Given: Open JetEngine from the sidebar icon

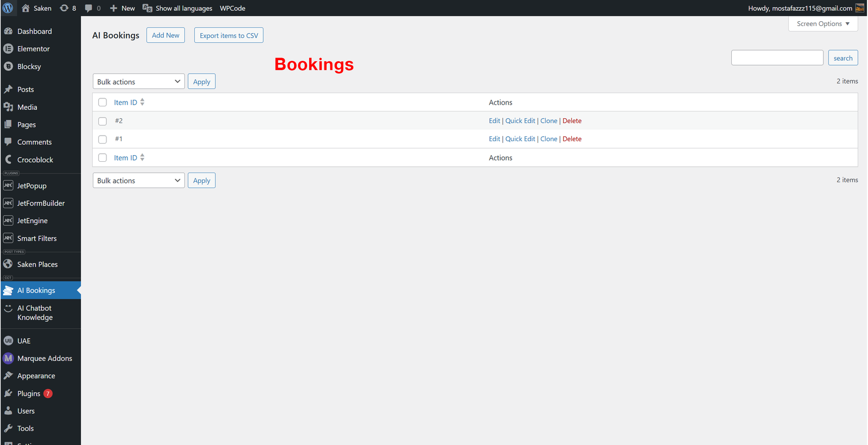Looking at the screenshot, I should pyautogui.click(x=8, y=221).
